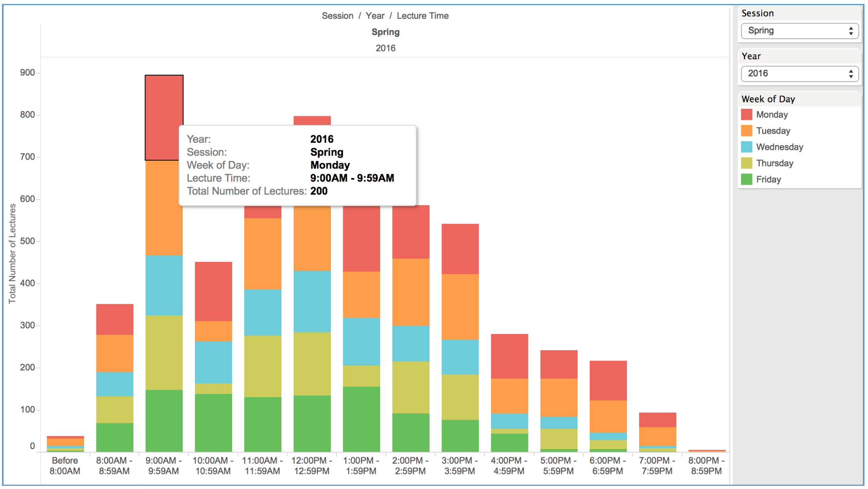This screenshot has height=489, width=868.
Task: Click Thursday segment of 2:00PM bar
Action: point(411,387)
